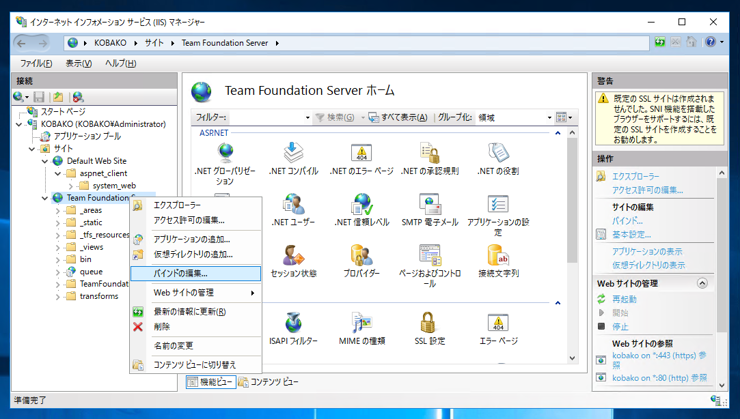
Task: Open the プロバイダー icon
Action: pyautogui.click(x=362, y=260)
